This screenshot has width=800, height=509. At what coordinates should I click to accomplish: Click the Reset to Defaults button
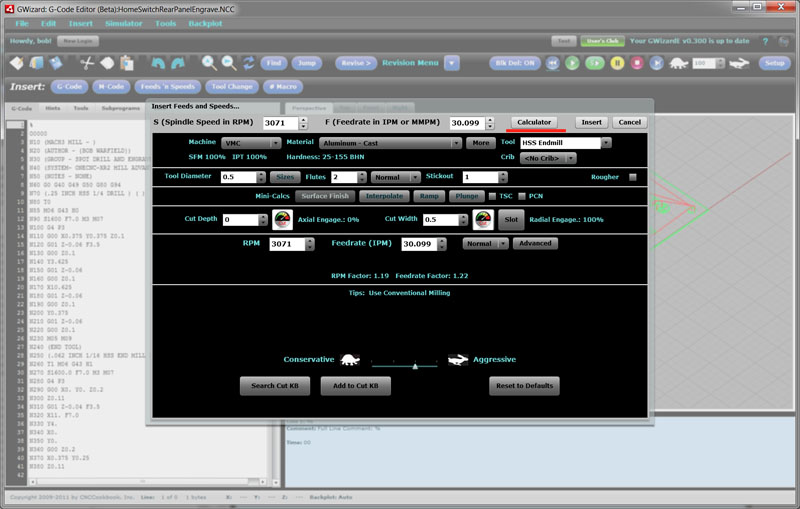click(x=524, y=386)
